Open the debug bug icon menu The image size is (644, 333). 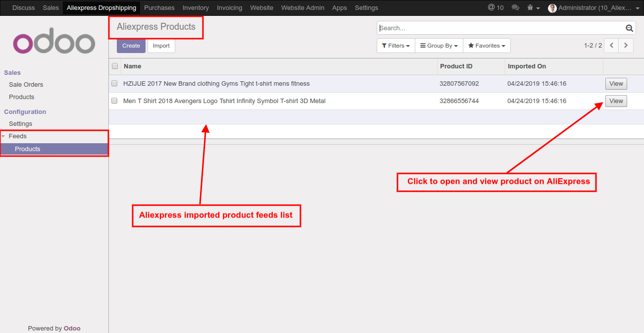(x=533, y=7)
